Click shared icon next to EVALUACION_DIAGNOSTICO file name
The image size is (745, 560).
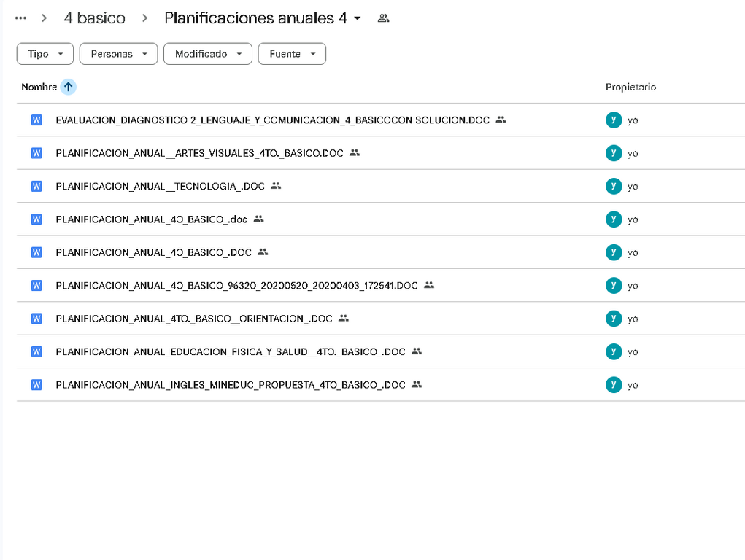click(501, 120)
